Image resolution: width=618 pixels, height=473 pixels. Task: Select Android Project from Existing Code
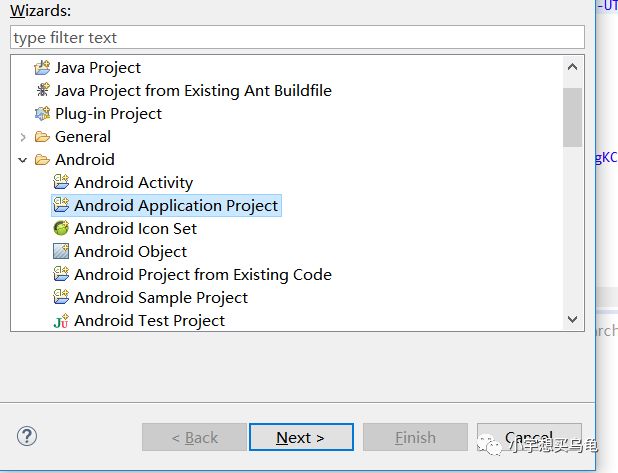(202, 275)
